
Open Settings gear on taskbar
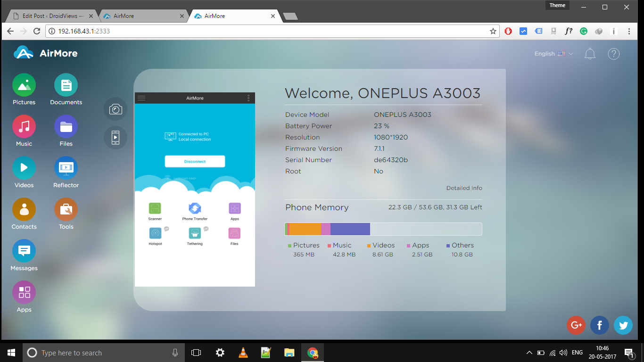pos(220,353)
